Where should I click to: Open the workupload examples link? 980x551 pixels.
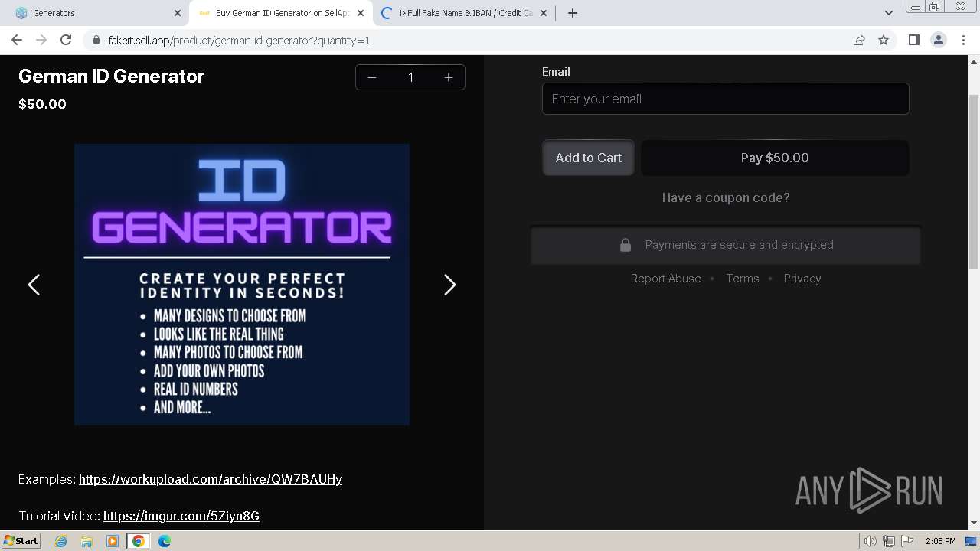[x=211, y=479]
